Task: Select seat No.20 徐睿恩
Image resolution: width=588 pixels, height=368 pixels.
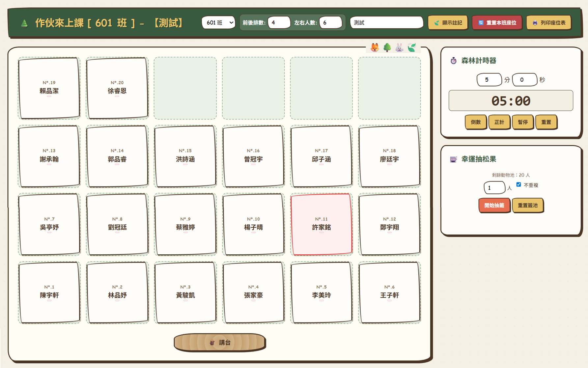Action: pos(117,88)
